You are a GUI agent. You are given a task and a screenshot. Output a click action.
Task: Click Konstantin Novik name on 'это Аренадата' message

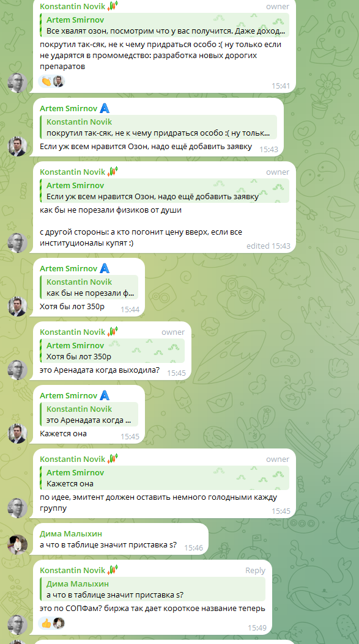tap(73, 332)
